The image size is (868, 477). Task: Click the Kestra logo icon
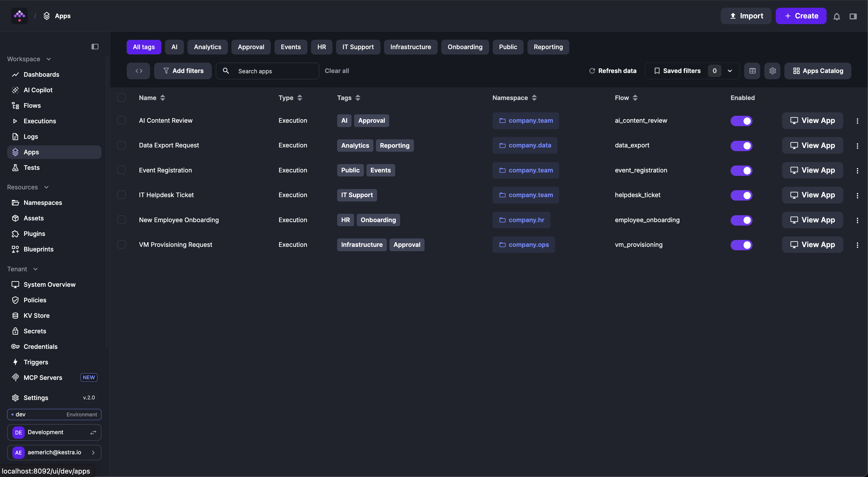point(20,16)
